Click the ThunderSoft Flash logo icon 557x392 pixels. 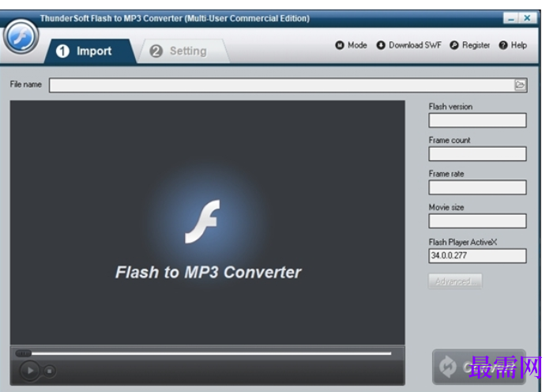pyautogui.click(x=21, y=37)
